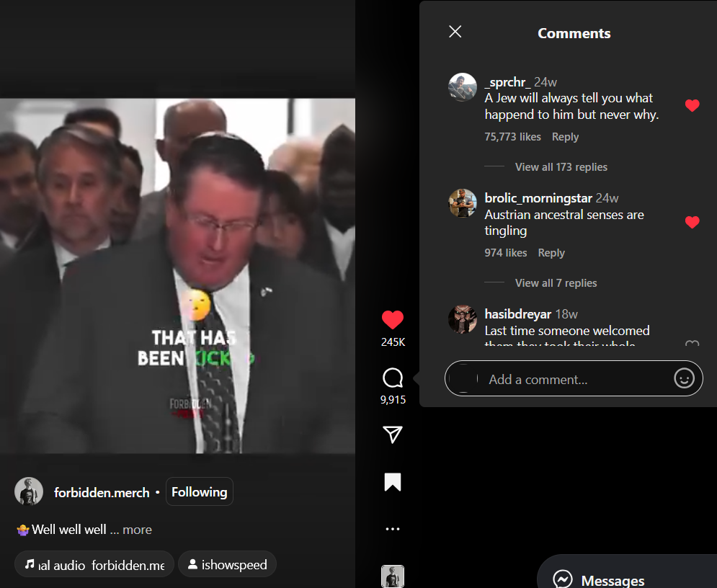Unlike the _sprchr_ comment heart
Viewport: 717px width, 588px height.
coord(692,106)
